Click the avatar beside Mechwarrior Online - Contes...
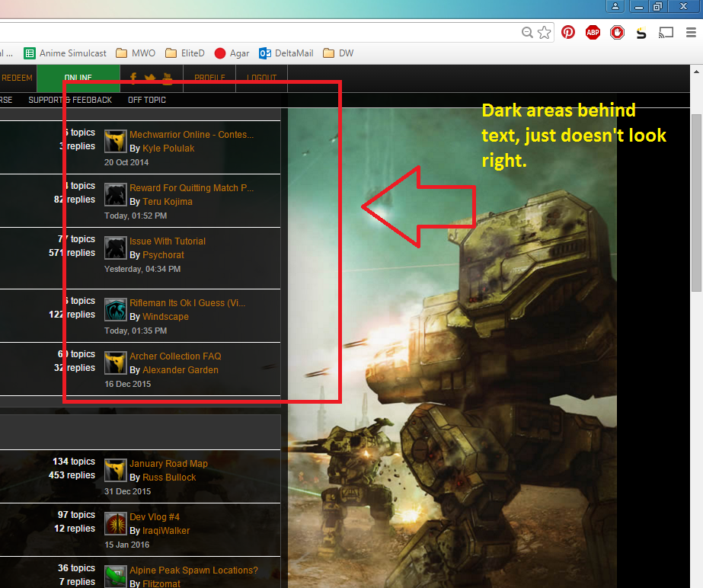Image resolution: width=703 pixels, height=588 pixels. (115, 141)
